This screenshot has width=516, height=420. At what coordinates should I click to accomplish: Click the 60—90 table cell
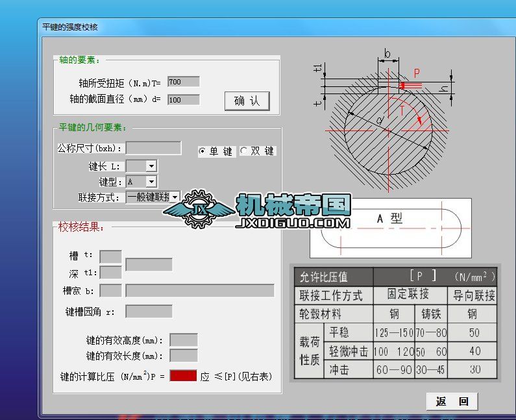pyautogui.click(x=394, y=369)
